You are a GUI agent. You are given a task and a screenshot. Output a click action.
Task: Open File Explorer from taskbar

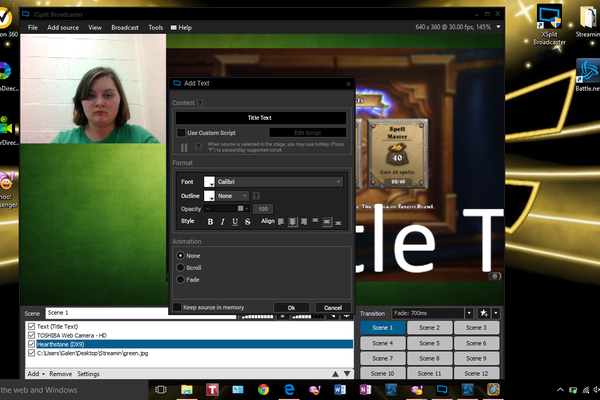pyautogui.click(x=187, y=390)
